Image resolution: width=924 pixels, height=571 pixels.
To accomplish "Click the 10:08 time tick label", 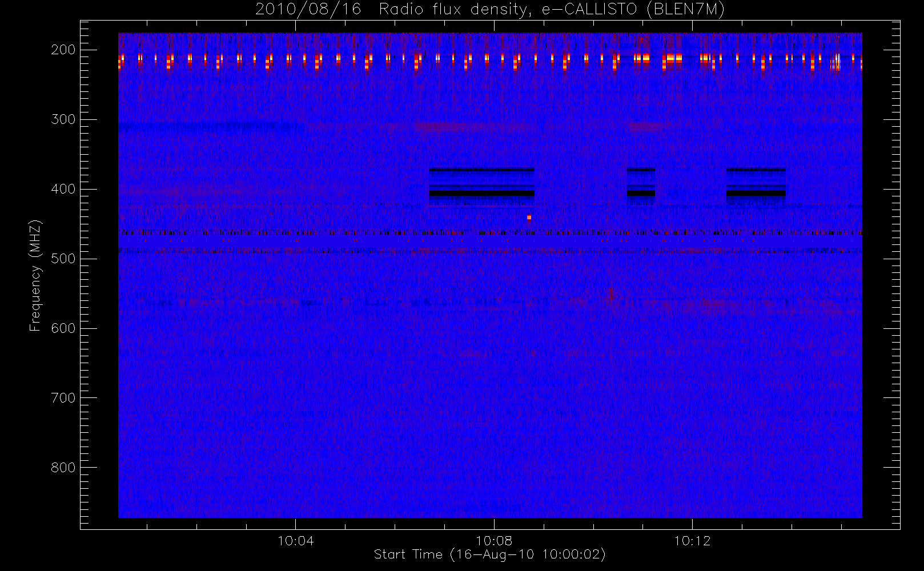I will [x=494, y=541].
